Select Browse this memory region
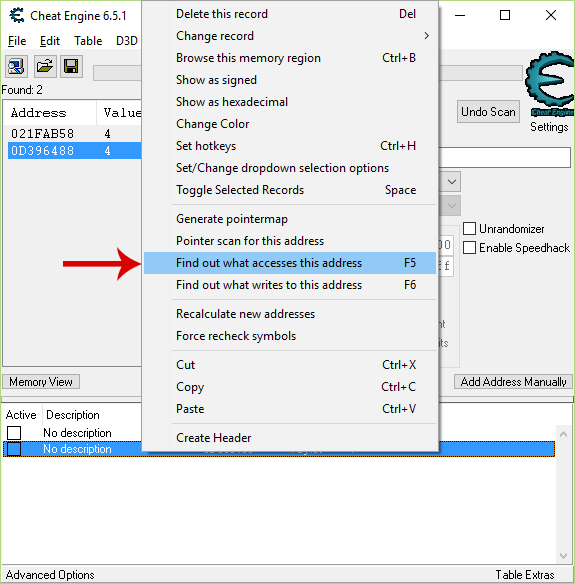 (x=290, y=58)
